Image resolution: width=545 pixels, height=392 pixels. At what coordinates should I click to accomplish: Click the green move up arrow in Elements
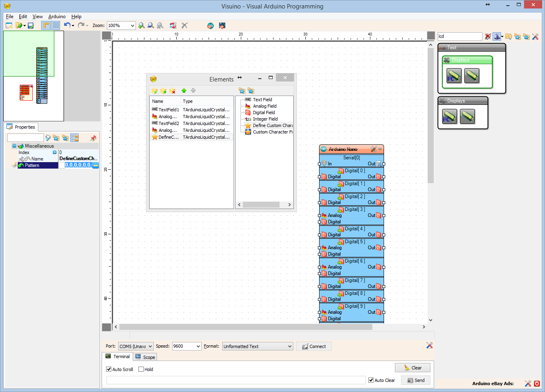184,91
